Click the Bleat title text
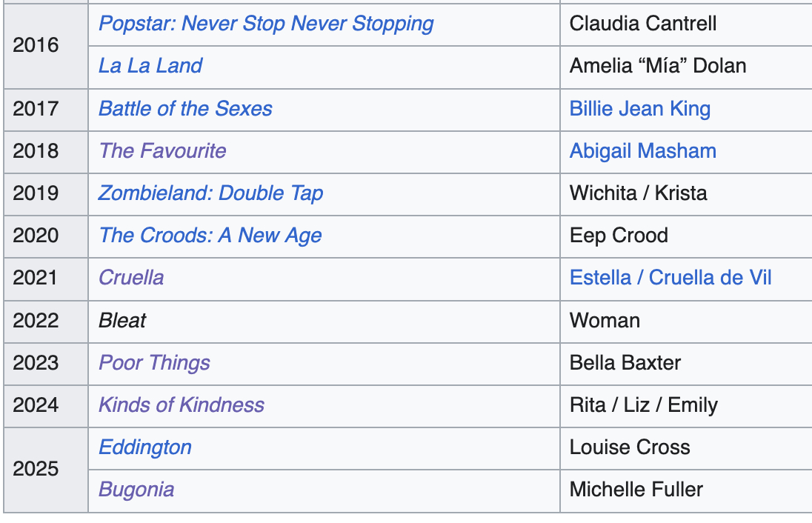The image size is (812, 523). 122,321
